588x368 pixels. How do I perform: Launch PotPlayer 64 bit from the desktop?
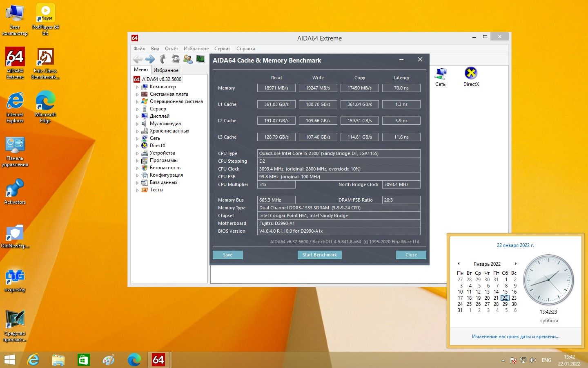pyautogui.click(x=45, y=19)
